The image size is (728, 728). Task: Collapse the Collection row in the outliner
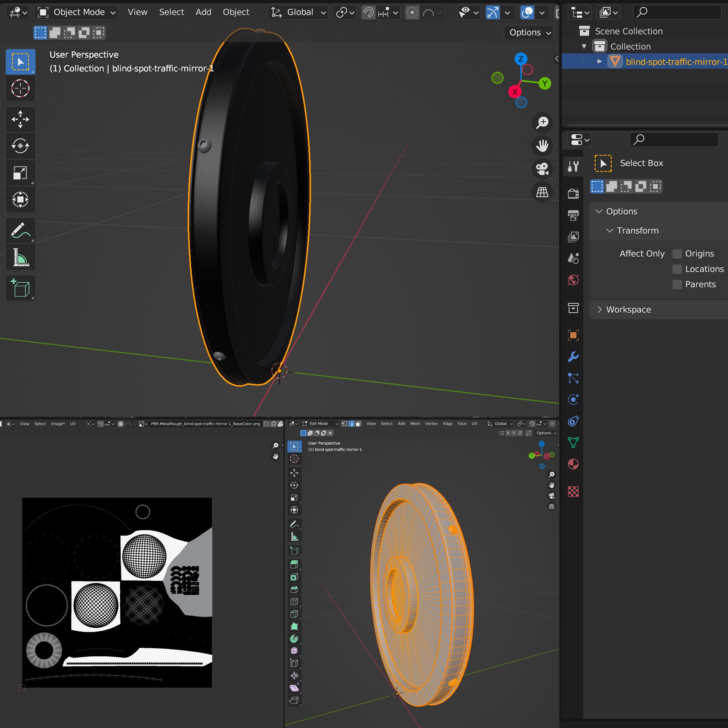[584, 46]
